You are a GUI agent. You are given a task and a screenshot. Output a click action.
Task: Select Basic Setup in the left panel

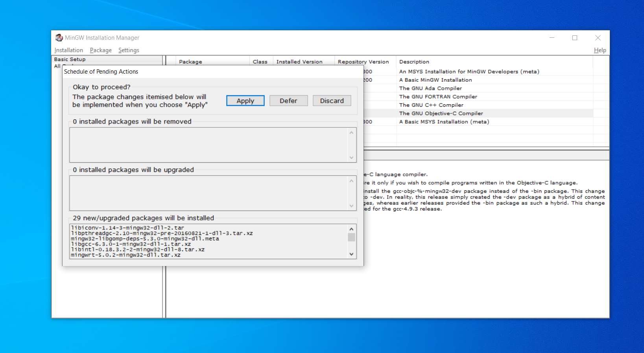tap(70, 59)
